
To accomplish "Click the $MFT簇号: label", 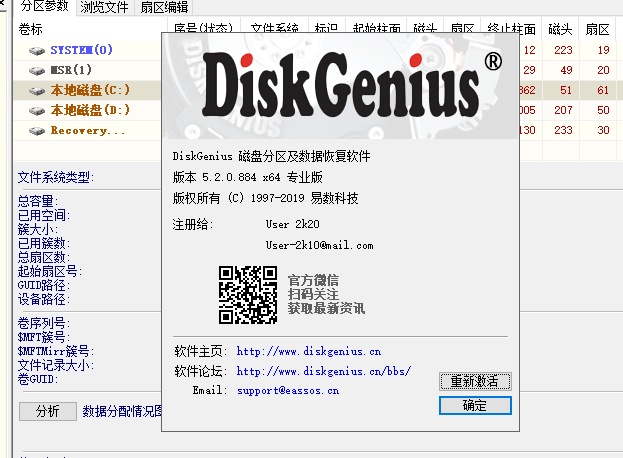I will 44,337.
